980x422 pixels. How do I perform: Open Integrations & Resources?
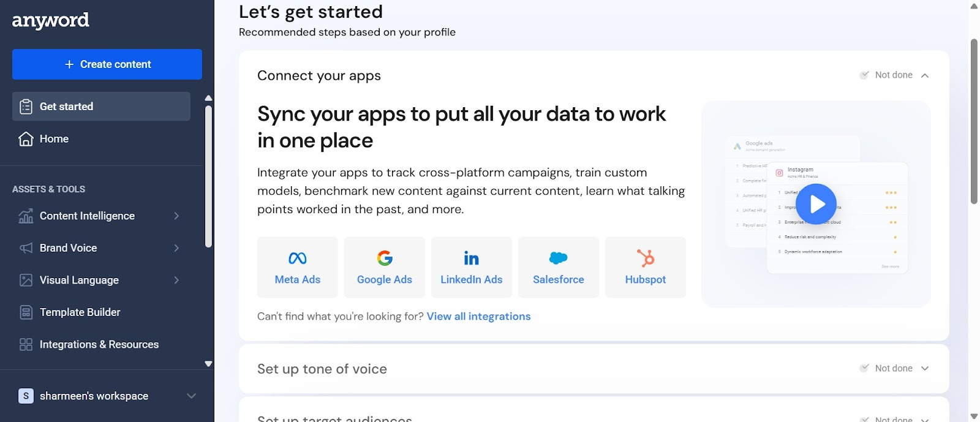(x=101, y=344)
